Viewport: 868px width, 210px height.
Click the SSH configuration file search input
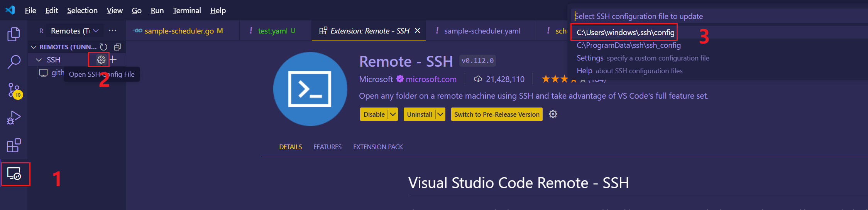[x=719, y=16]
